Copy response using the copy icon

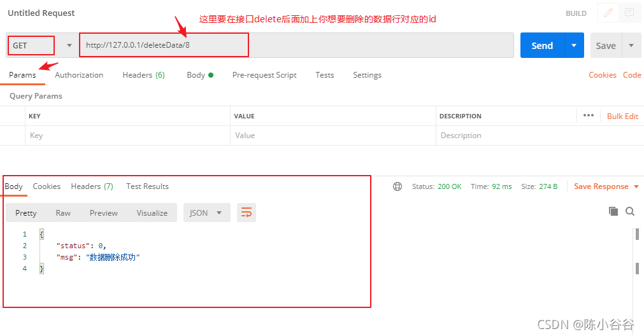(613, 211)
